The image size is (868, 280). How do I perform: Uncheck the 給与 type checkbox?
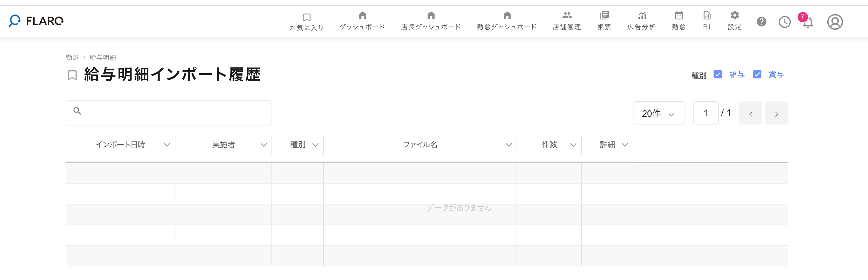[717, 74]
